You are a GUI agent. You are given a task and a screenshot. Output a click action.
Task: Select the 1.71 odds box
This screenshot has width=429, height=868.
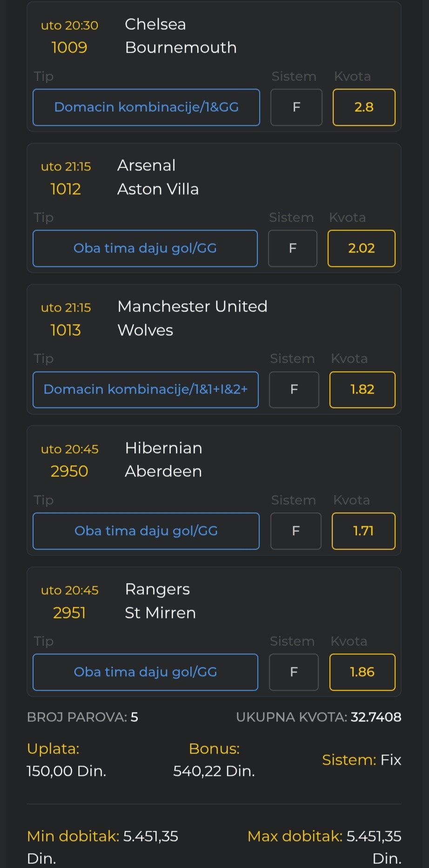(x=363, y=531)
